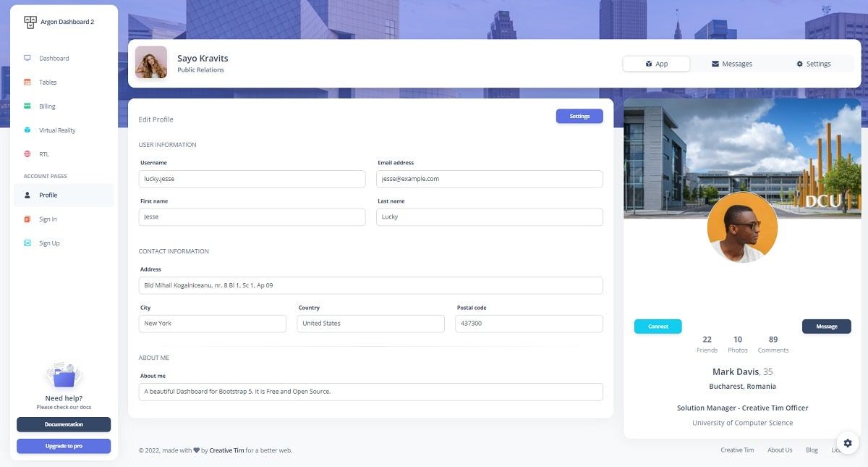This screenshot has height=467, width=868.
Task: Click the Username input field
Action: 252,178
